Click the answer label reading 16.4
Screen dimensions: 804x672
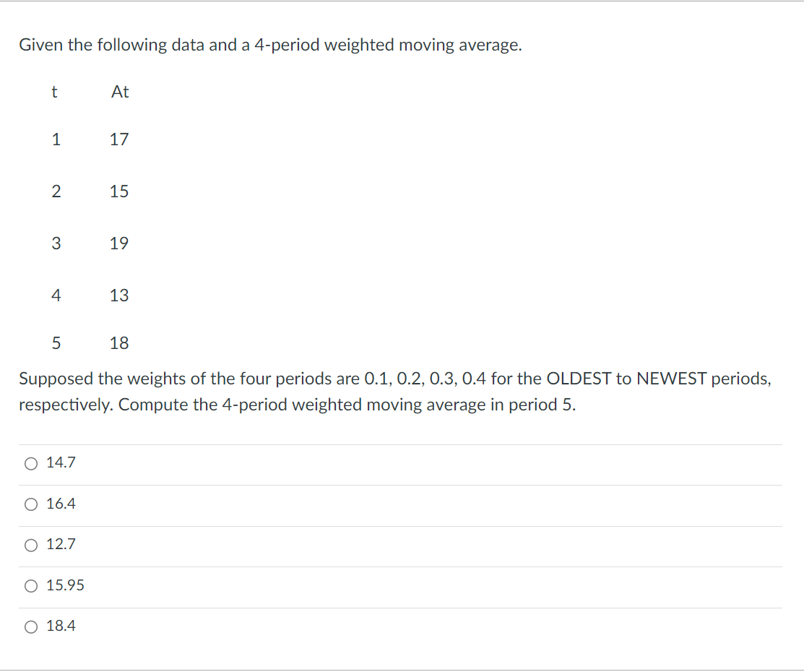click(61, 504)
